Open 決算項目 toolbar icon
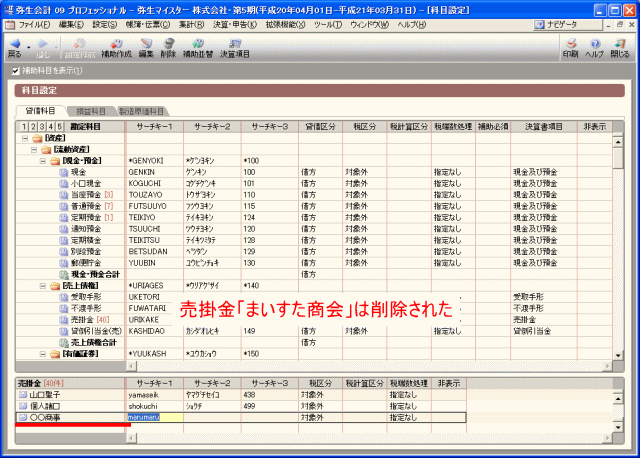This screenshot has height=458, width=640. click(235, 47)
